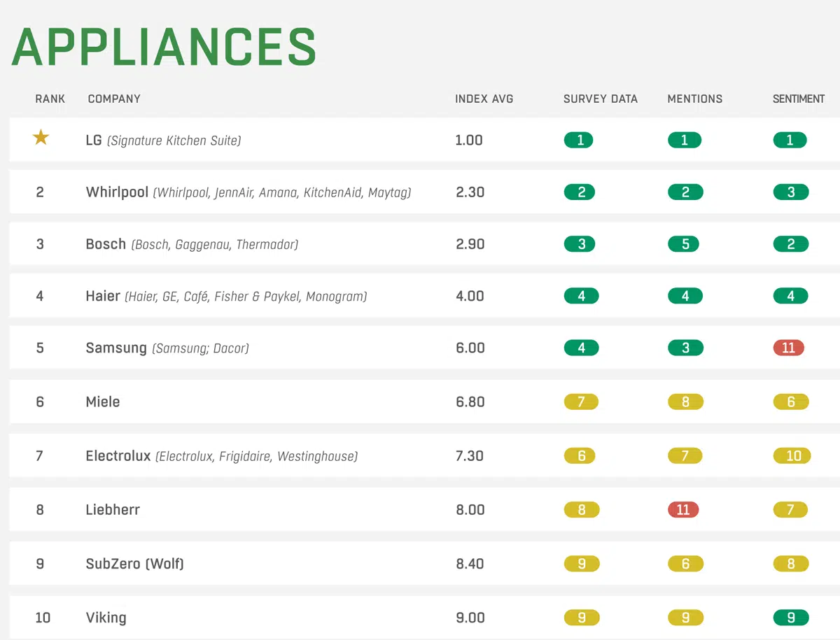Click Miele's sentiment badge 6
Screen dimensions: 840x640
(x=791, y=401)
